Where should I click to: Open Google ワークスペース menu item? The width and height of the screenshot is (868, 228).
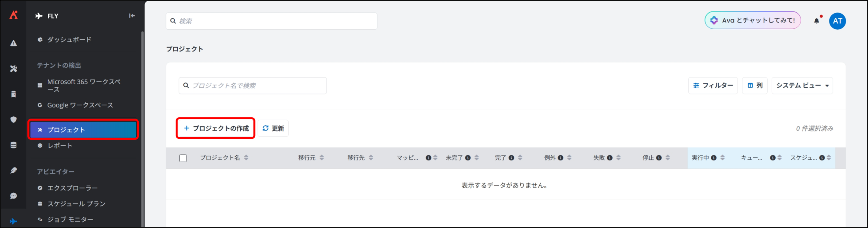pyautogui.click(x=80, y=105)
